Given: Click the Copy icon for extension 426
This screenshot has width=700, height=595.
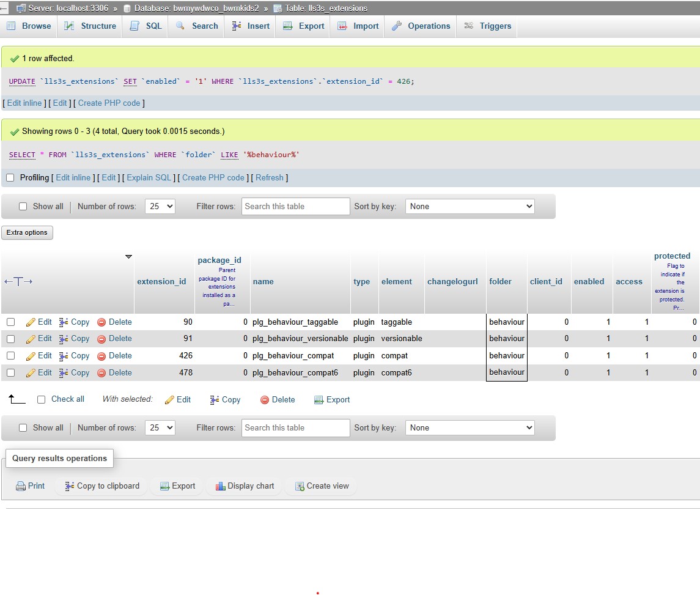Looking at the screenshot, I should (x=64, y=356).
